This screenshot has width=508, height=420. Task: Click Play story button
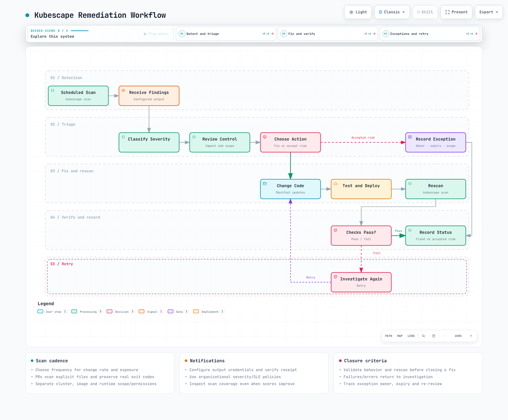coord(156,34)
